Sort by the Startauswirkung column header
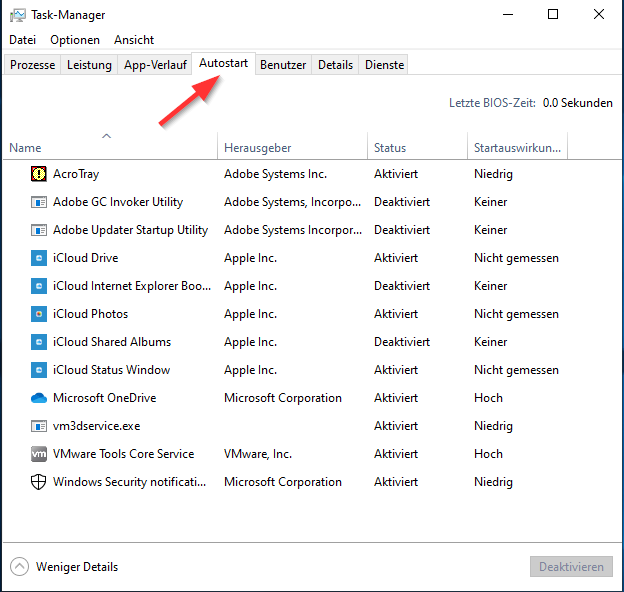Screen dimensions: 624x592 (517, 148)
